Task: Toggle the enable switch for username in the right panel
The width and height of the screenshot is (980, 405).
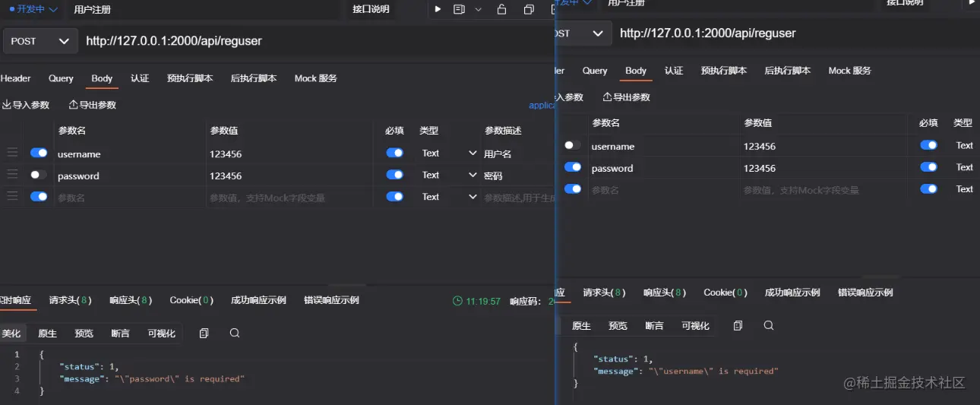Action: [x=573, y=145]
